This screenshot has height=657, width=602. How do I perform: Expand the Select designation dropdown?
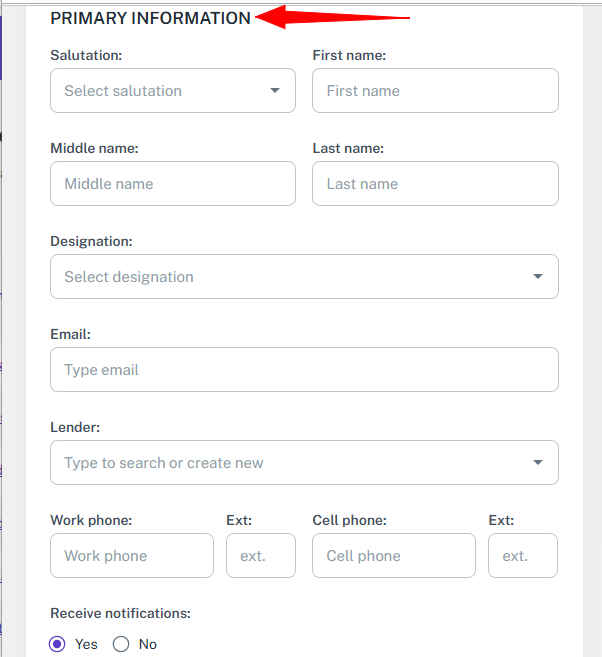tap(290, 277)
